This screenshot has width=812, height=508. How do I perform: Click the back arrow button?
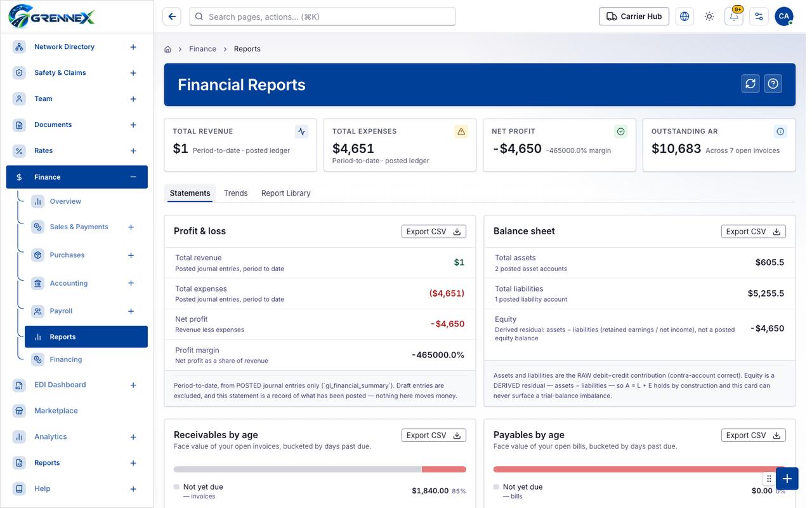pyautogui.click(x=171, y=17)
